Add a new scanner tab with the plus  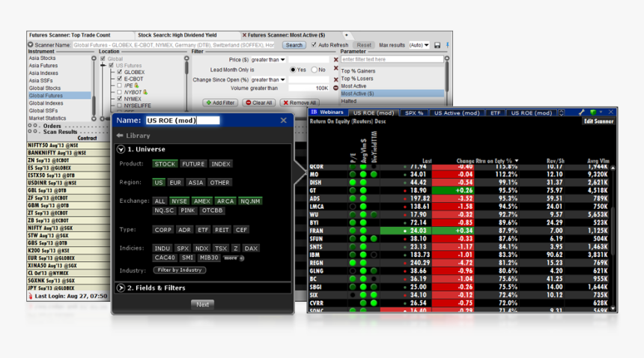[346, 35]
